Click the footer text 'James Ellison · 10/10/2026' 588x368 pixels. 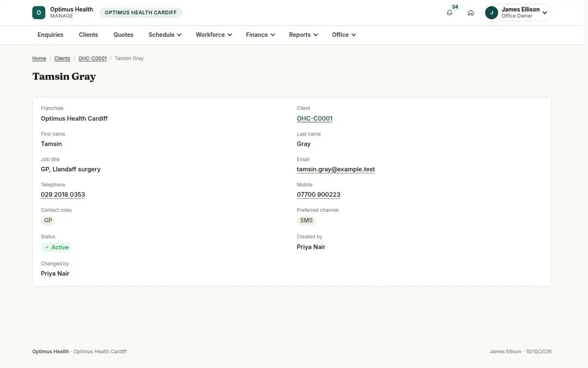(x=520, y=352)
